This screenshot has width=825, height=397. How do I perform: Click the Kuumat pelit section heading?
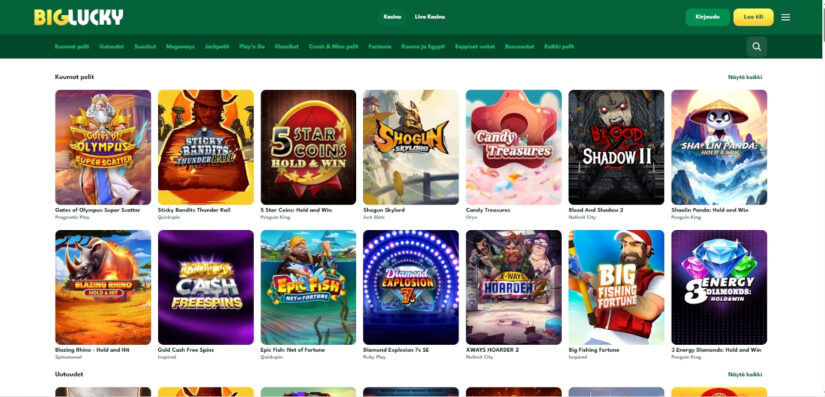[x=74, y=77]
